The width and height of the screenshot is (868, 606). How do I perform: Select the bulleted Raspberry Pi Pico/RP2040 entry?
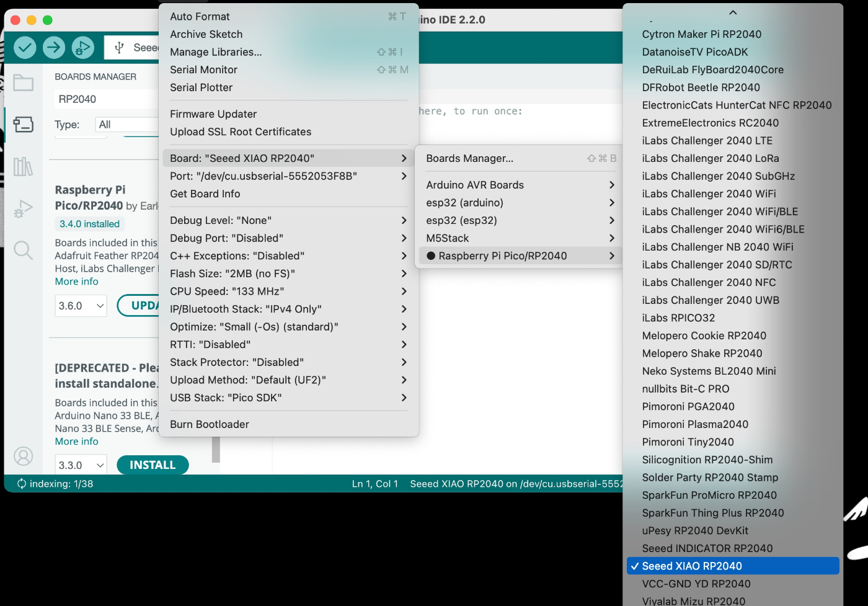(519, 256)
